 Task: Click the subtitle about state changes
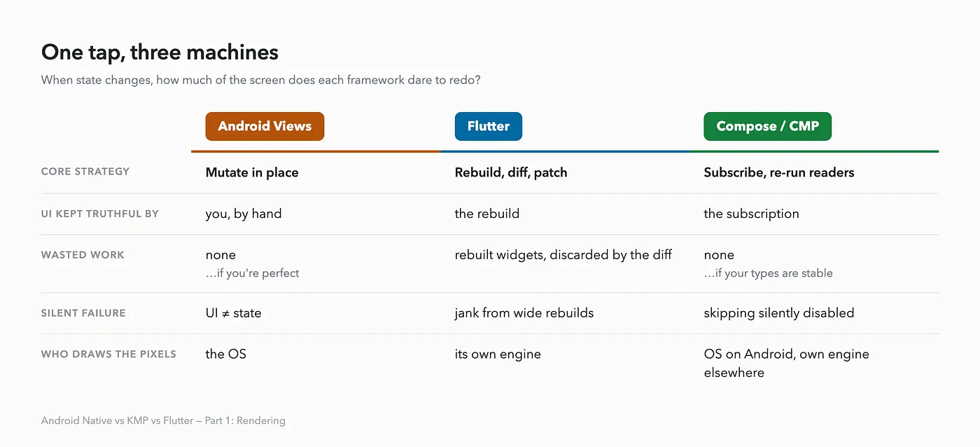(x=261, y=80)
